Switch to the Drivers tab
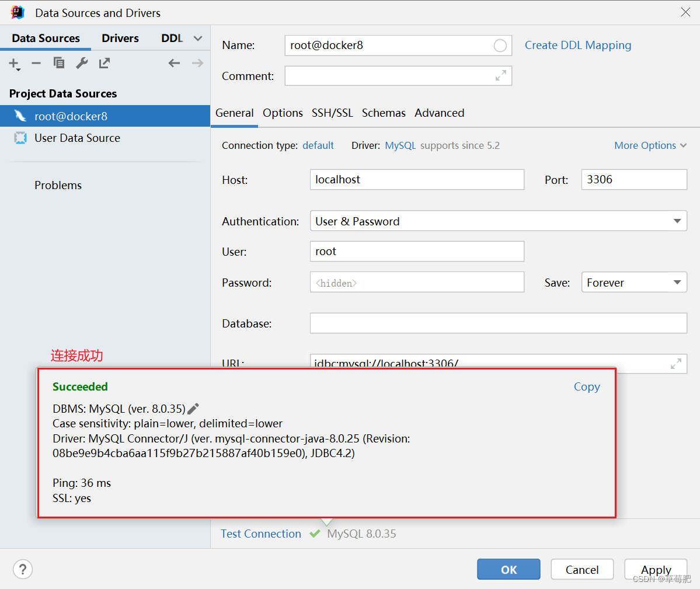Viewport: 700px width, 589px height. click(120, 39)
